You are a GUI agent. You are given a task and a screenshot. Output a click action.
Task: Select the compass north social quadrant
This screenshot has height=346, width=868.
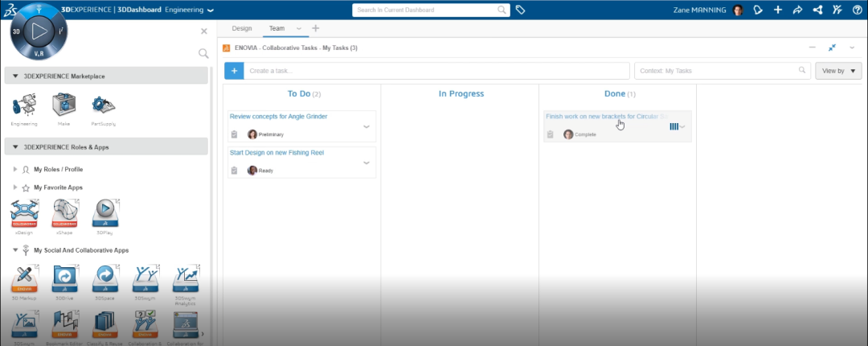(39, 10)
